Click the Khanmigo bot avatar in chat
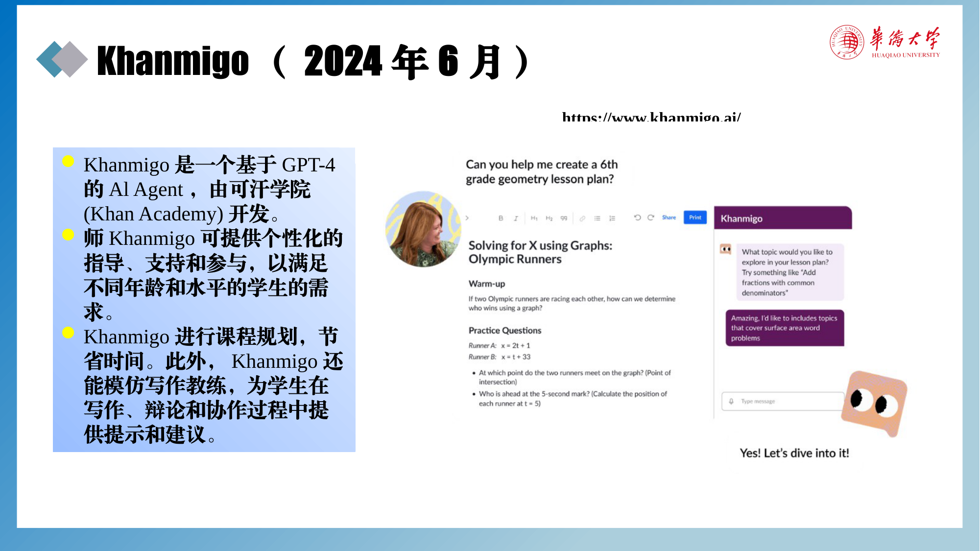The width and height of the screenshot is (980, 551). tap(725, 249)
